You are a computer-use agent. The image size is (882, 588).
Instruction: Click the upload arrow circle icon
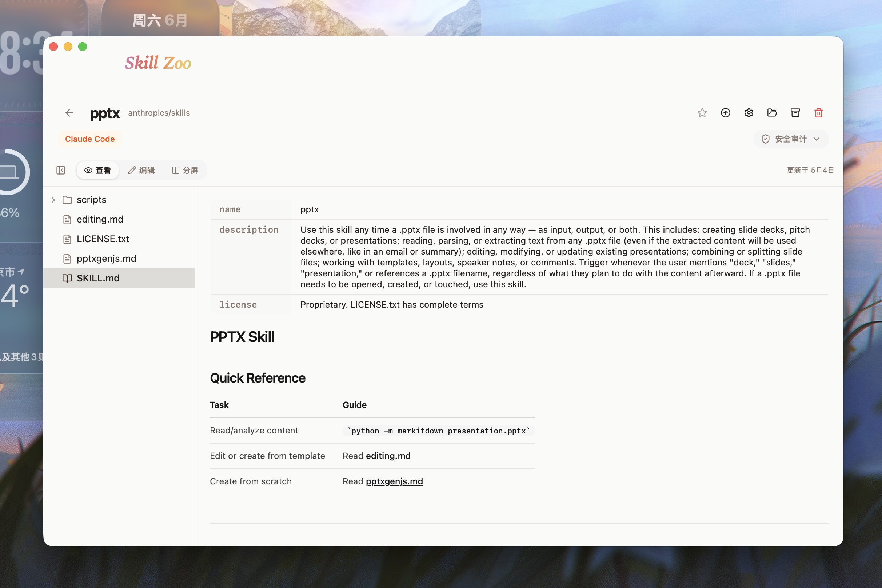(x=725, y=113)
